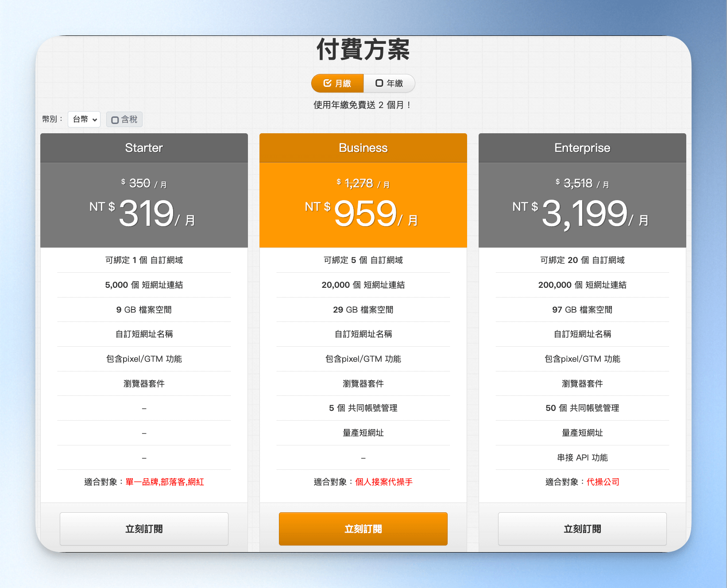The image size is (727, 588).
Task: Click the Enterprise plan header
Action: 582,148
